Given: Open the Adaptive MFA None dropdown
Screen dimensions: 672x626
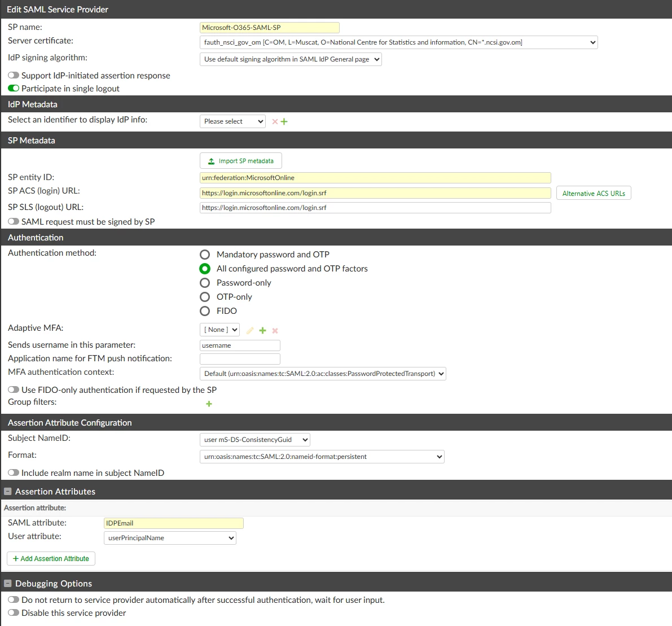Looking at the screenshot, I should pos(219,330).
